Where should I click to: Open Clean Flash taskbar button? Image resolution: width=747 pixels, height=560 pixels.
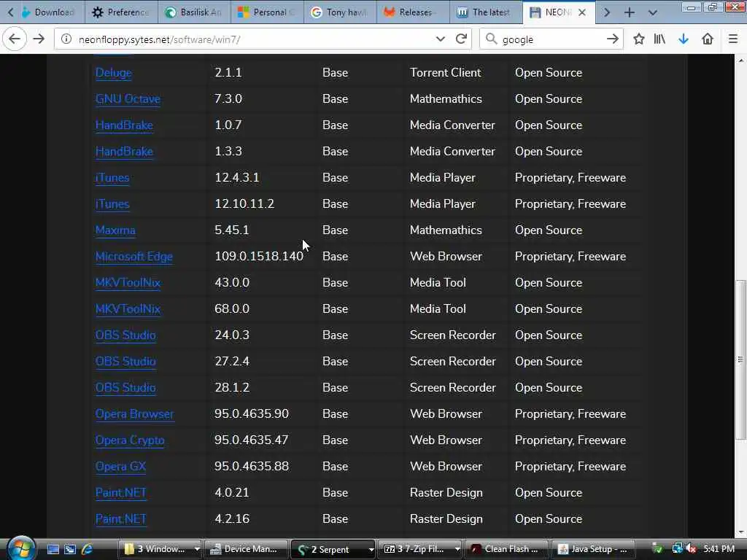(x=506, y=549)
